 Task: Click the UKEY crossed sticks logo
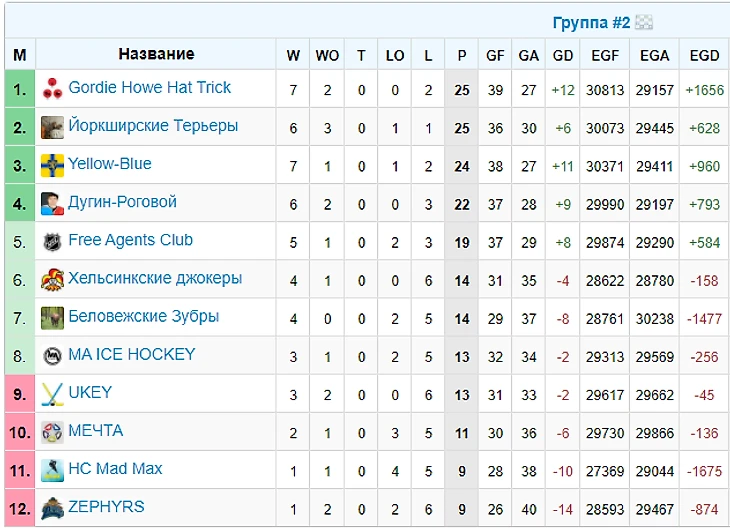click(52, 393)
